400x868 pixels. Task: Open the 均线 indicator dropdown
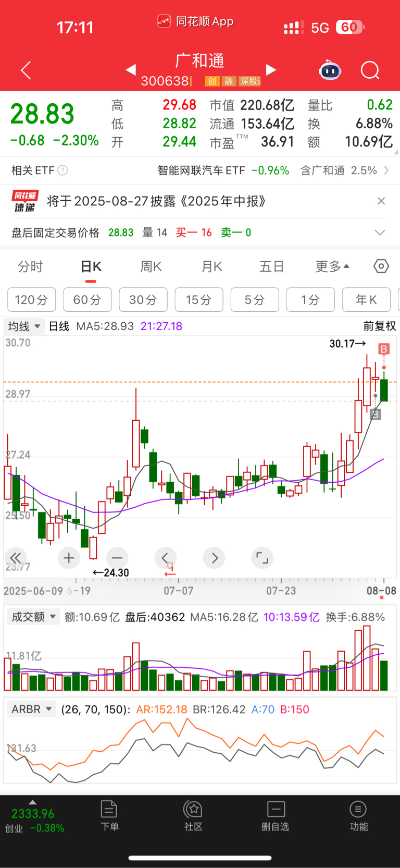24,326
